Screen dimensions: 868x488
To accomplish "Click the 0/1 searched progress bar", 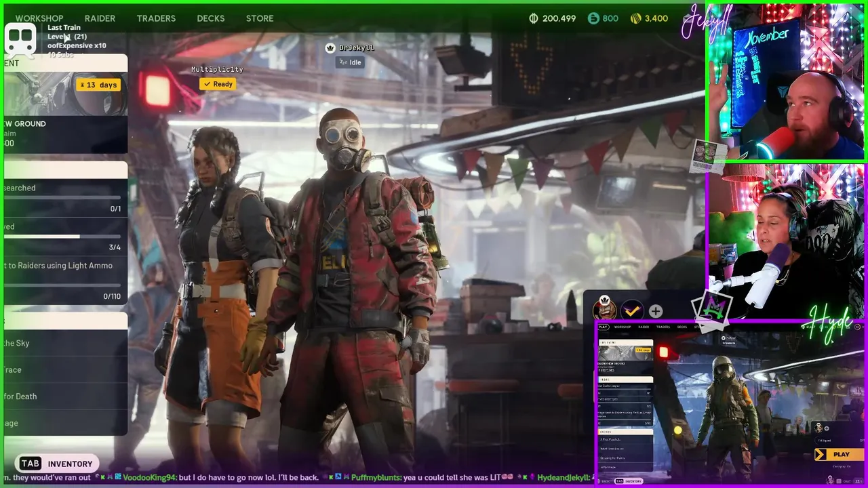I will click(62, 198).
